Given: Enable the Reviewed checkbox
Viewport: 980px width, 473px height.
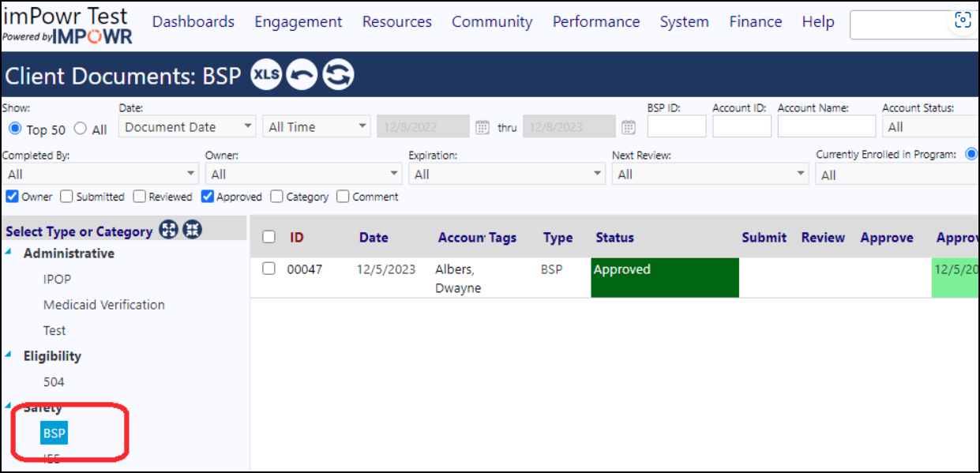Looking at the screenshot, I should pyautogui.click(x=139, y=196).
